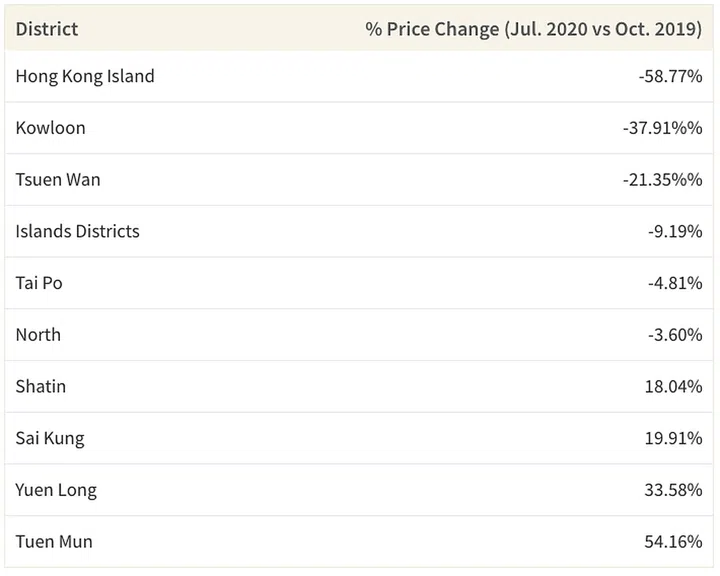
Task: Click the -3.60% price change value
Action: click(675, 335)
